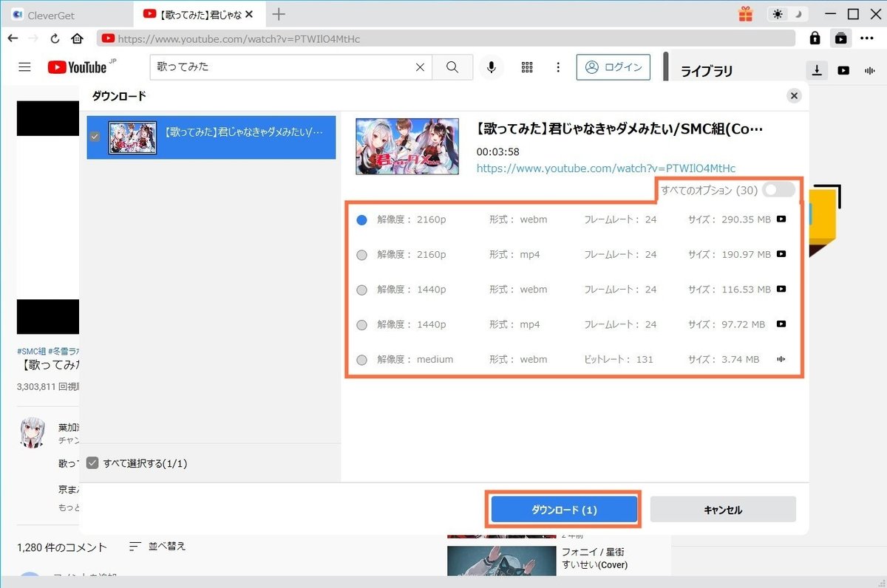Open library video tab icon

(843, 70)
